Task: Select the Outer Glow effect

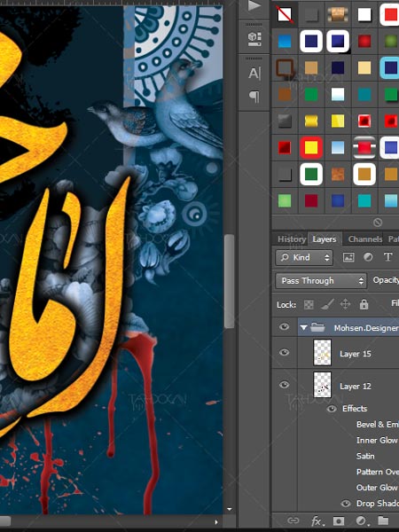Action: tap(377, 488)
